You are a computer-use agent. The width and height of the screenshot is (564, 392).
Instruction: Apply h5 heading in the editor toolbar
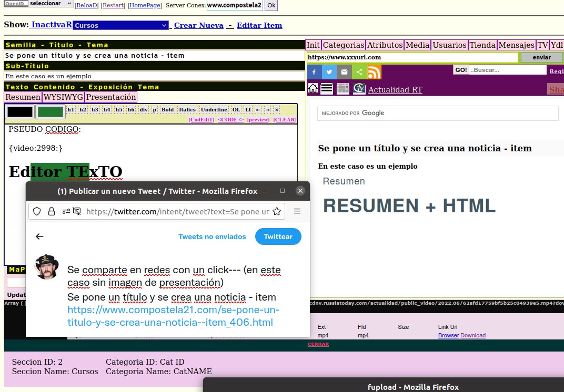119,110
